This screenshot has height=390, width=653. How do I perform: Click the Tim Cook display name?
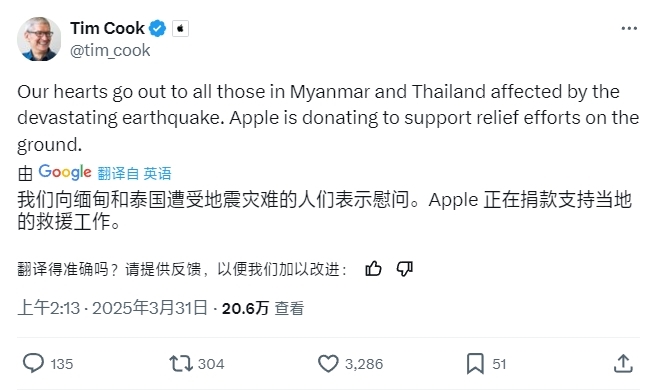coord(107,28)
